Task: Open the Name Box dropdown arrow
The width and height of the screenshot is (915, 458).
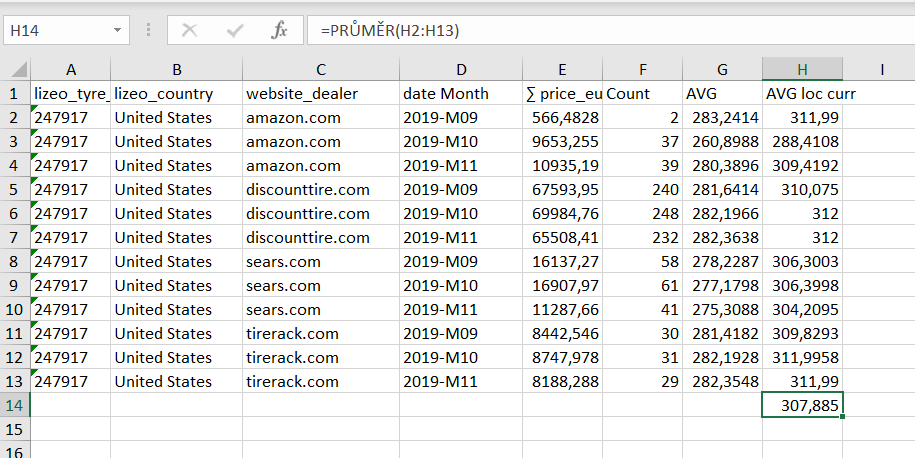Action: click(119, 30)
